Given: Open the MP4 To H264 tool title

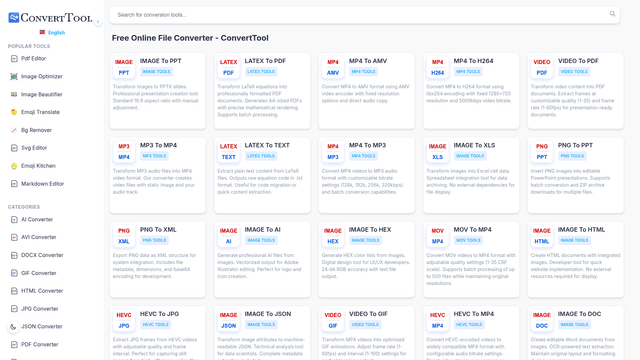Looking at the screenshot, I should click(x=473, y=61).
